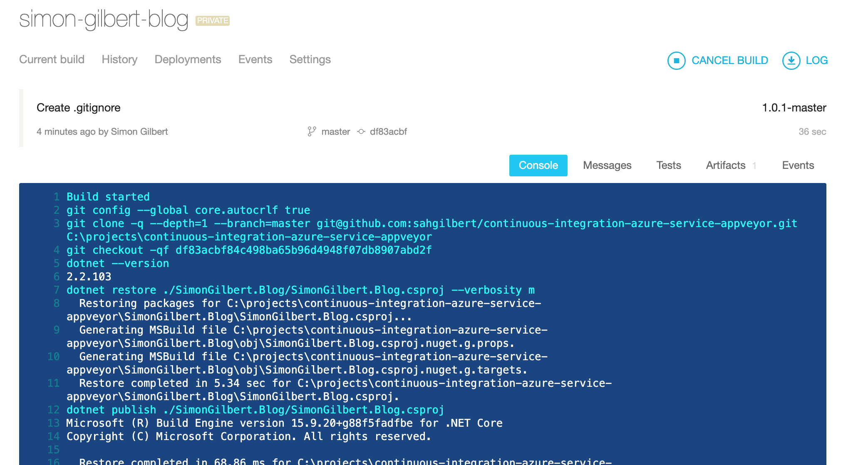The width and height of the screenshot is (868, 465).
Task: Click the 'git clone -q --depth=1' console line
Action: coord(432,230)
